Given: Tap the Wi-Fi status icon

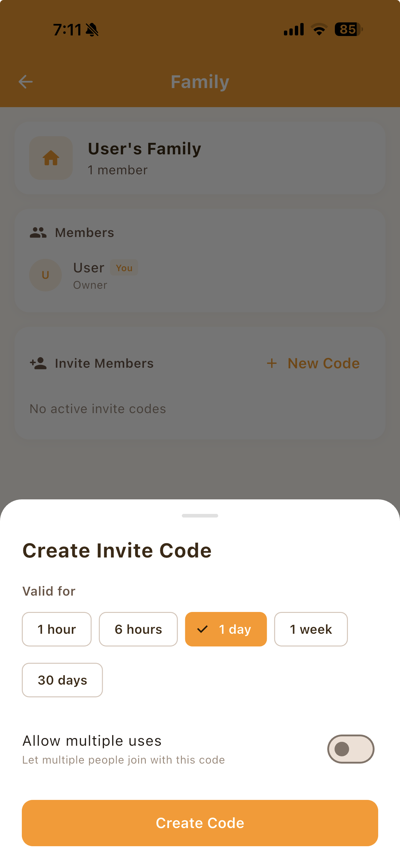Looking at the screenshot, I should tap(319, 29).
